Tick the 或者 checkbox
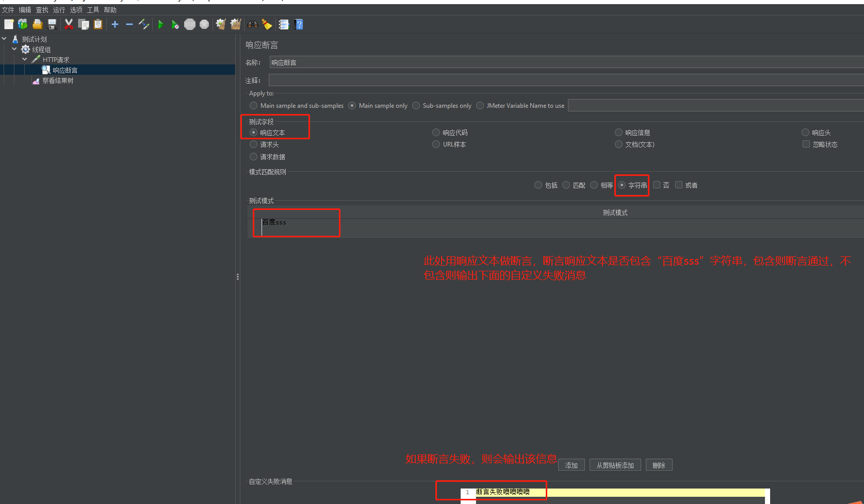This screenshot has width=864, height=504. pyautogui.click(x=679, y=185)
